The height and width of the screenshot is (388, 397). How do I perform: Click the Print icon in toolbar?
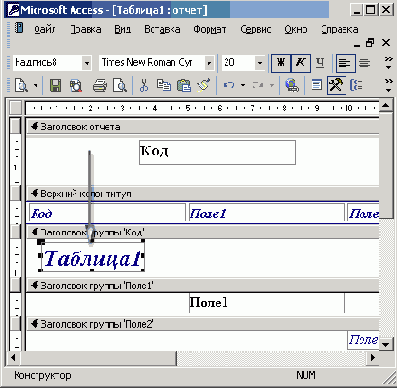point(100,86)
